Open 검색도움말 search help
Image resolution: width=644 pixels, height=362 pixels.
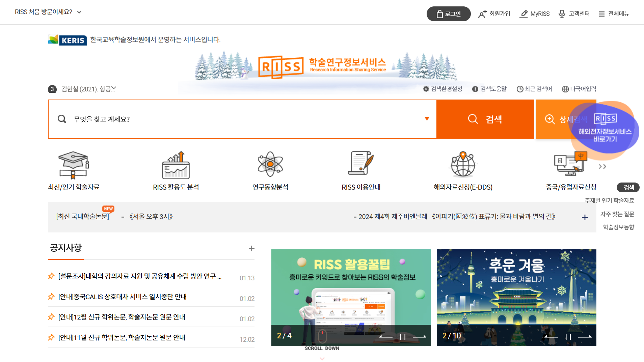tap(489, 89)
